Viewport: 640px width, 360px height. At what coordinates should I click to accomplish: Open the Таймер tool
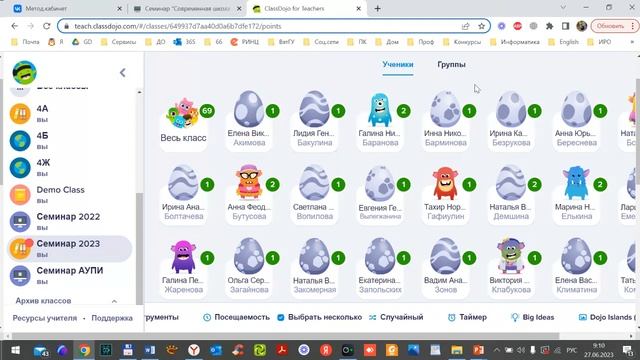467,317
